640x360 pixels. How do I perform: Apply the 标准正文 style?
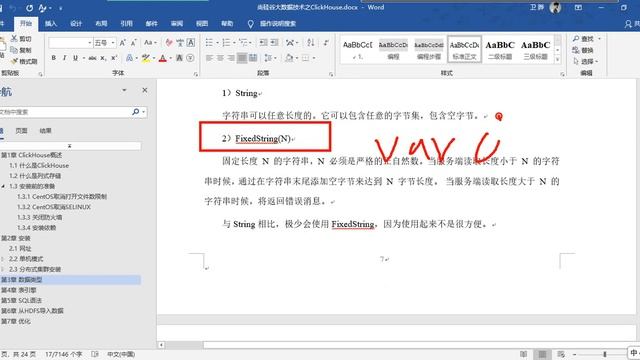[x=464, y=49]
